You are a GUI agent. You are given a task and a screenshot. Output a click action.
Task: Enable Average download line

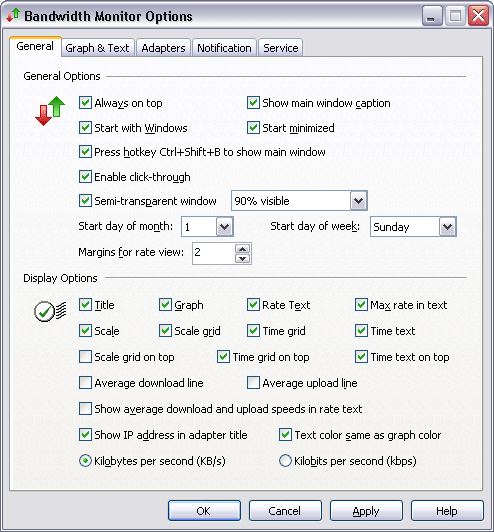[85, 382]
